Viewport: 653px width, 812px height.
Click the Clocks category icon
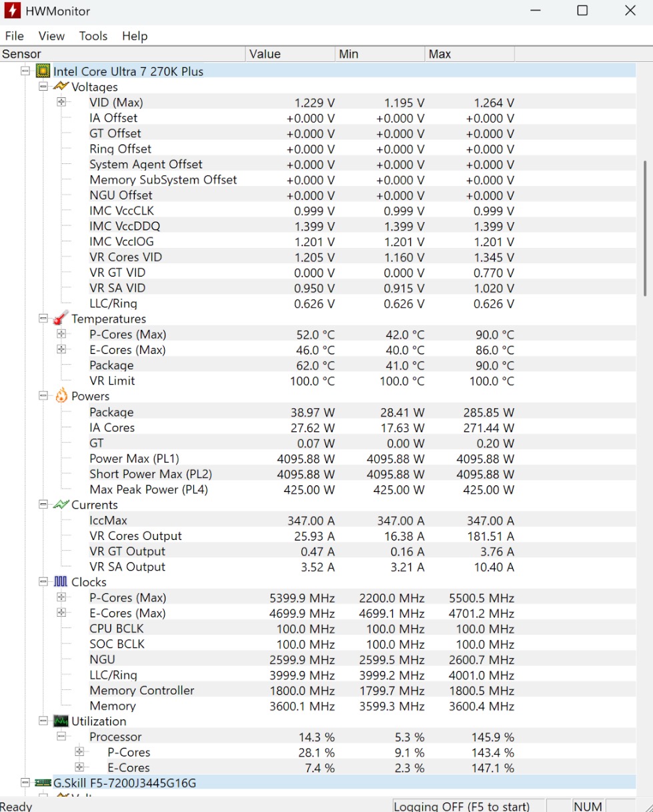click(x=59, y=582)
